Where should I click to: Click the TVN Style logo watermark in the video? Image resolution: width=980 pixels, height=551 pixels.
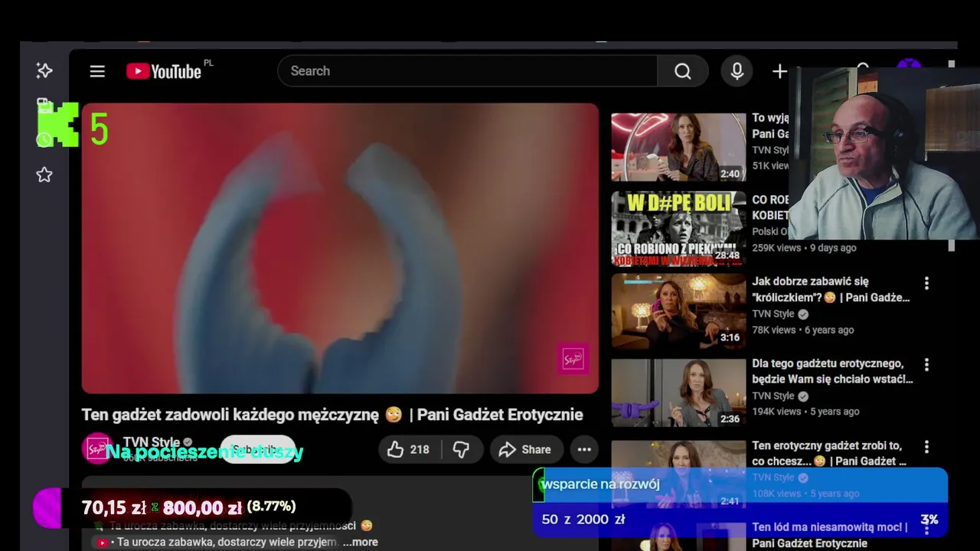[x=573, y=359]
